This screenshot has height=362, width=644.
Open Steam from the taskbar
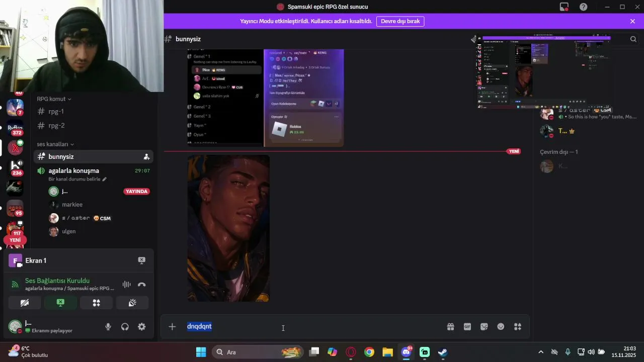pyautogui.click(x=443, y=352)
